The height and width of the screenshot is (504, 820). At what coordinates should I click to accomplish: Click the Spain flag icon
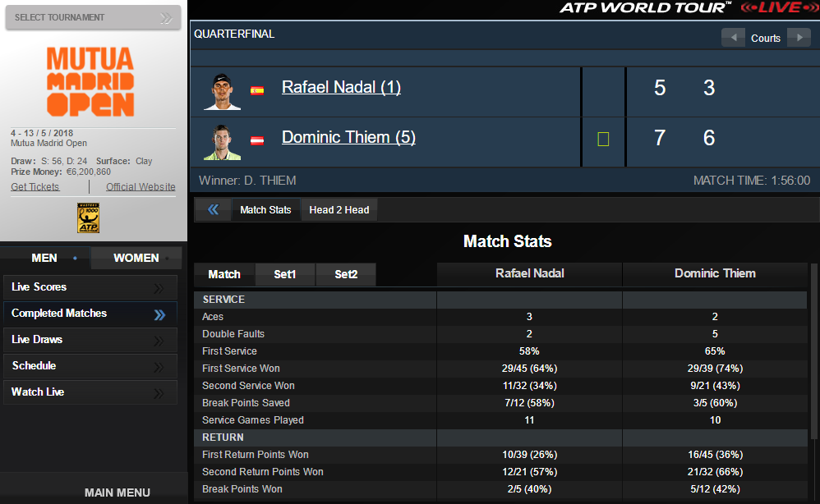pyautogui.click(x=257, y=90)
